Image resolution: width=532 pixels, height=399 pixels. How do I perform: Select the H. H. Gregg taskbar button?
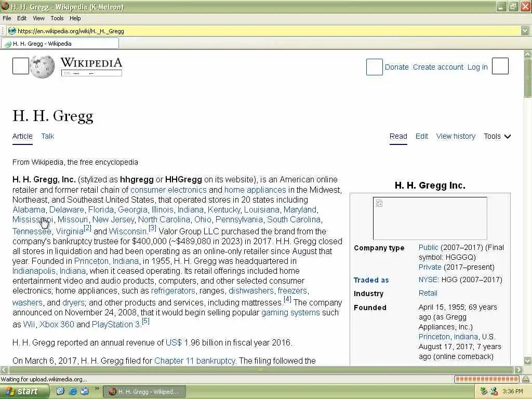[x=144, y=392]
